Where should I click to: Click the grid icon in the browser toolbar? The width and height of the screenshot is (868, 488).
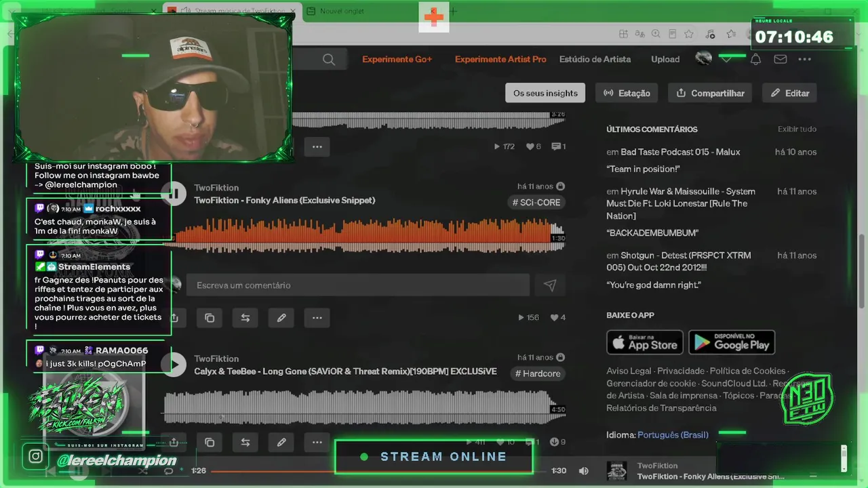(x=623, y=34)
